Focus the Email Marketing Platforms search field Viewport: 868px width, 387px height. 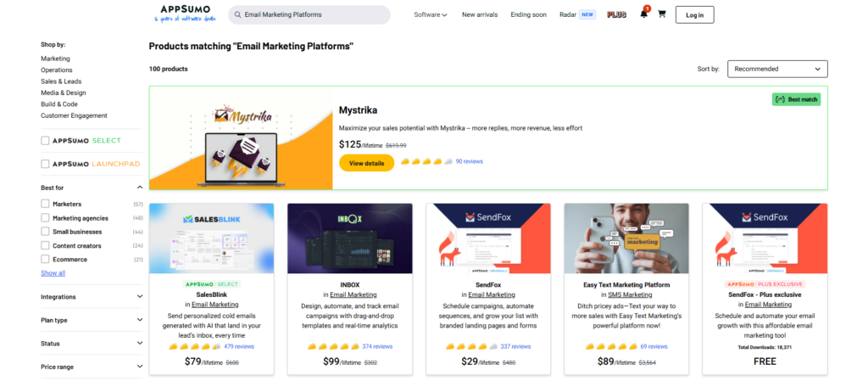(x=309, y=15)
